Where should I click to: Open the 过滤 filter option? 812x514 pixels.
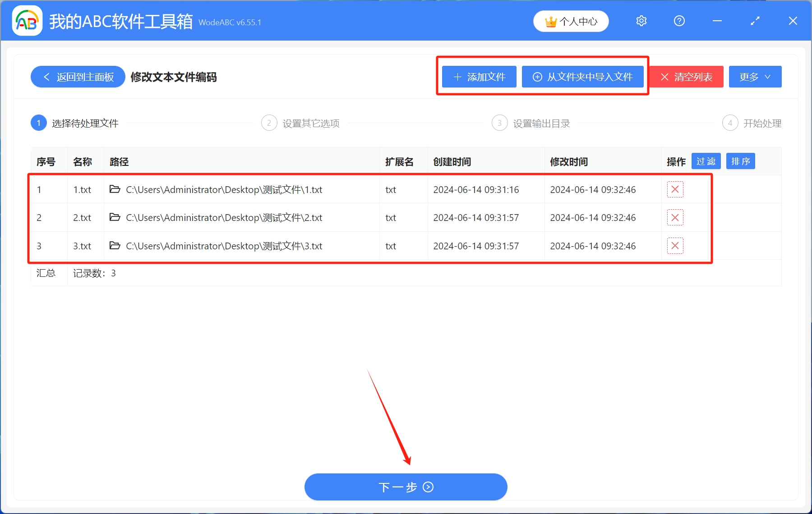706,161
